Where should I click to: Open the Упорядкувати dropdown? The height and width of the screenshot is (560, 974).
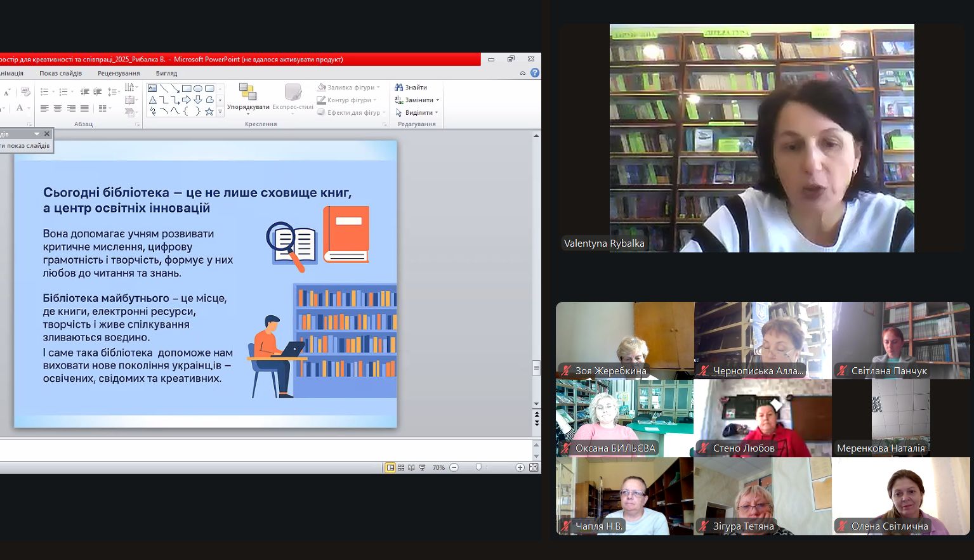(248, 107)
